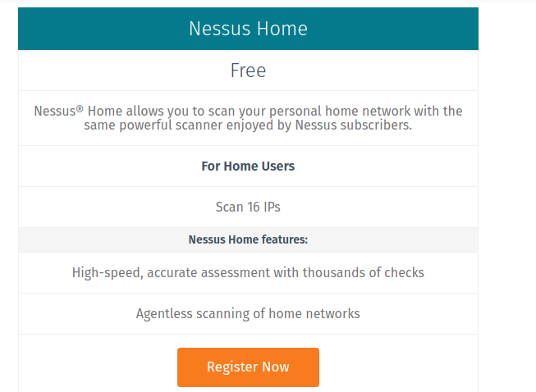
Task: Click the phrase Nessus subscribers in the description
Action: [354, 125]
